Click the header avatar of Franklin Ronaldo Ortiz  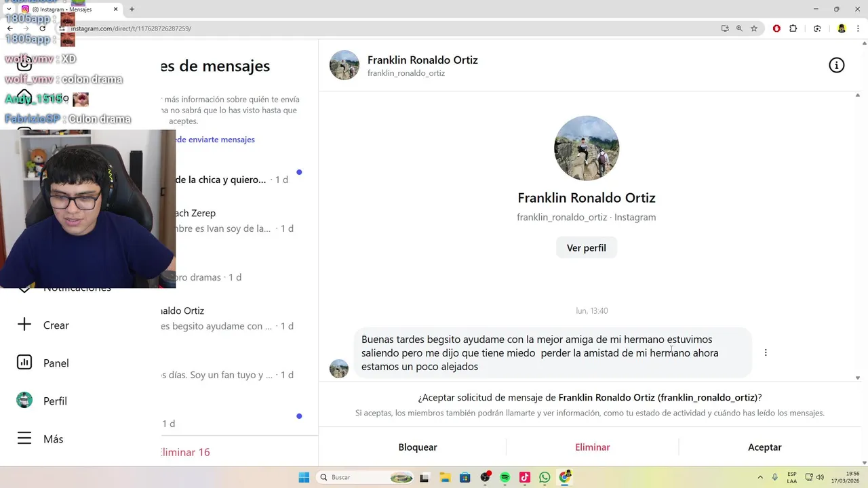click(344, 65)
